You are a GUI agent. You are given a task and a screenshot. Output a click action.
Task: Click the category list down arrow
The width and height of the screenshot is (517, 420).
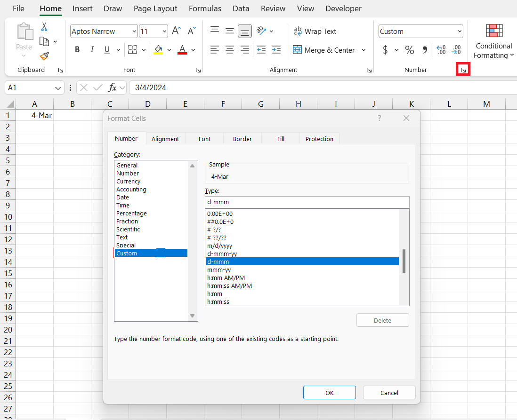coord(192,316)
